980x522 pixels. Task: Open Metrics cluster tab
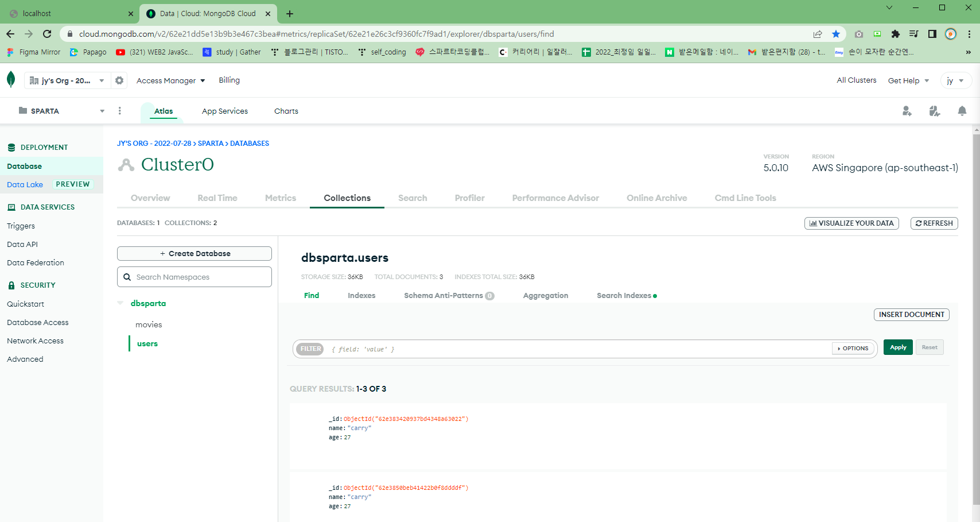(281, 198)
